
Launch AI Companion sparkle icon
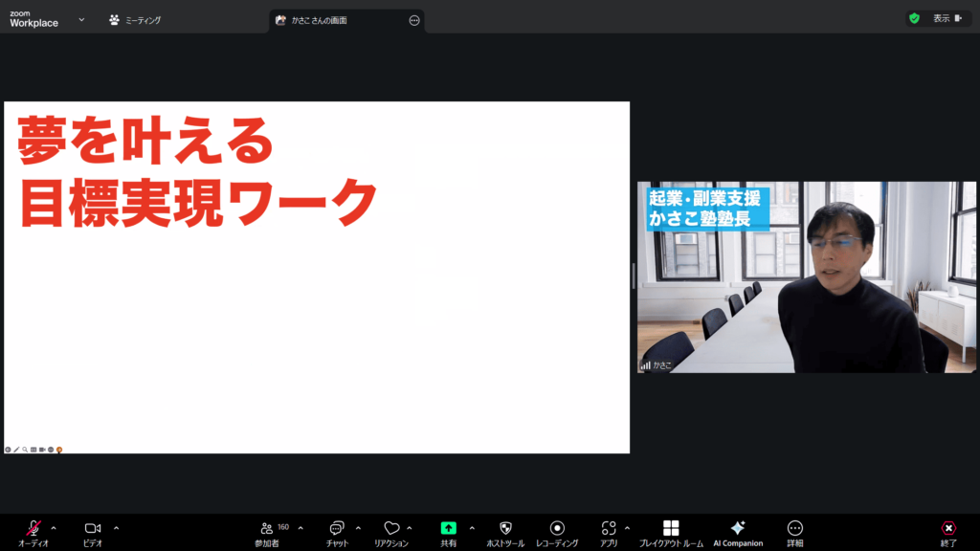pyautogui.click(x=738, y=529)
